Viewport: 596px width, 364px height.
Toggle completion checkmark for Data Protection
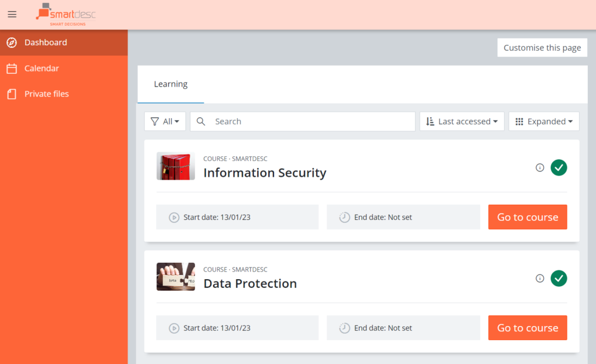558,278
